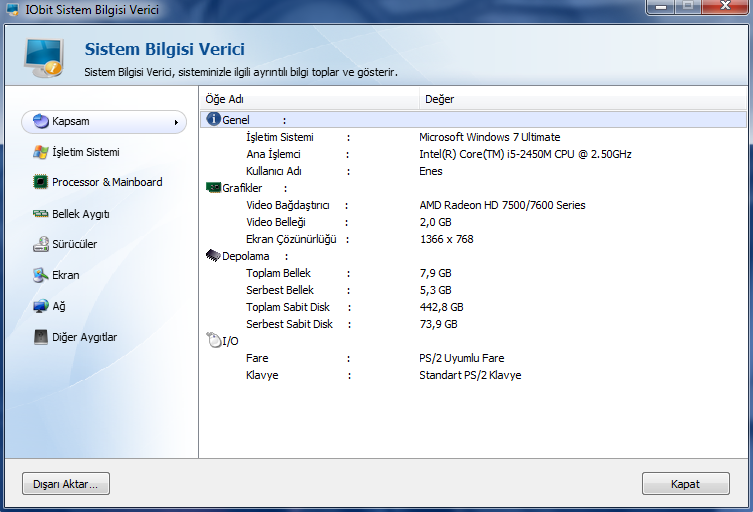
Task: Click the 442,8 GB disk value
Action: click(441, 307)
